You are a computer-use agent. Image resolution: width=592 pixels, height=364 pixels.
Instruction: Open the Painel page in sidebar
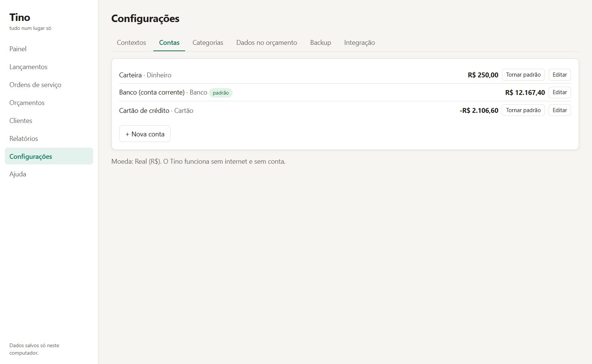tap(49, 49)
